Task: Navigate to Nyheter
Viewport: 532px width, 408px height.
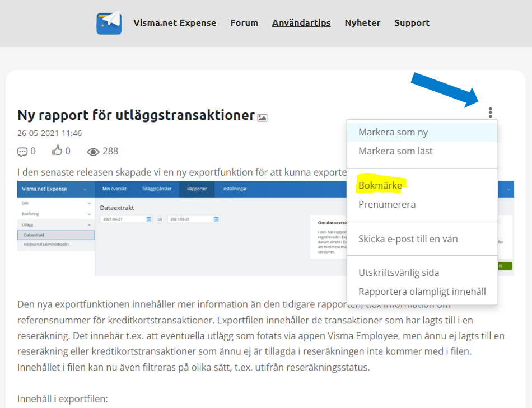Action: (362, 23)
